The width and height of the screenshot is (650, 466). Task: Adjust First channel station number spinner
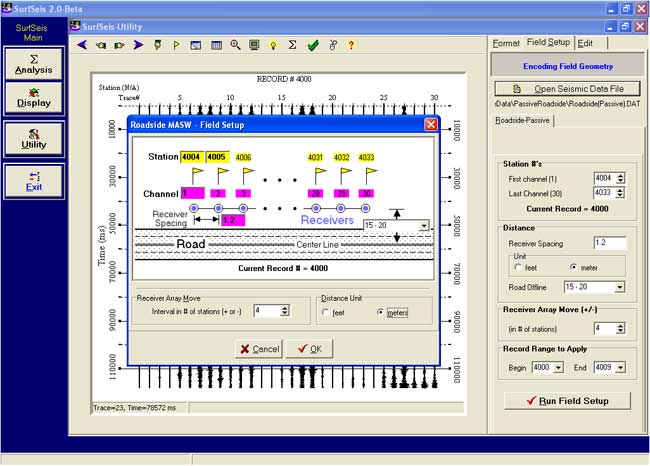(620, 179)
